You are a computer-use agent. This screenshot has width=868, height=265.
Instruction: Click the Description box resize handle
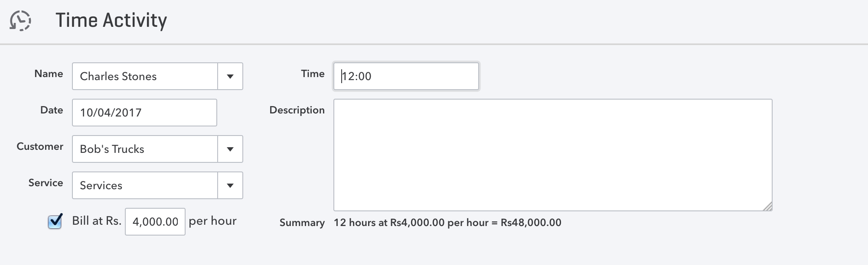tap(767, 207)
